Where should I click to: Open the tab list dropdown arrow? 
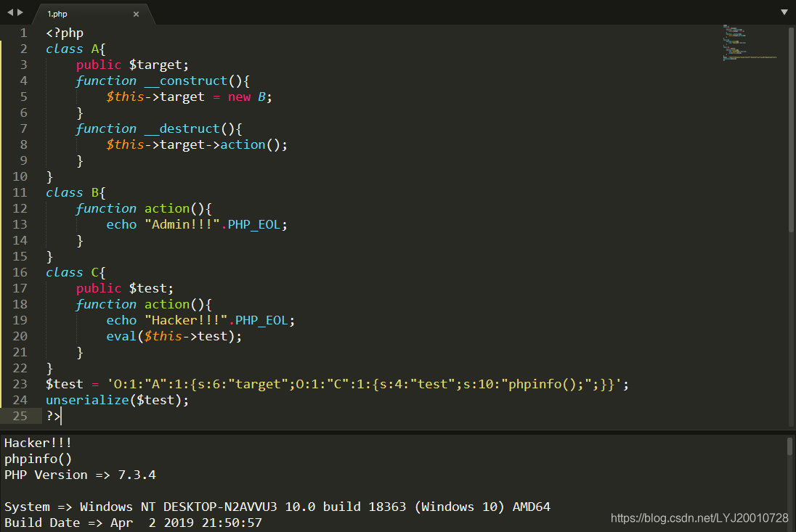(x=784, y=12)
